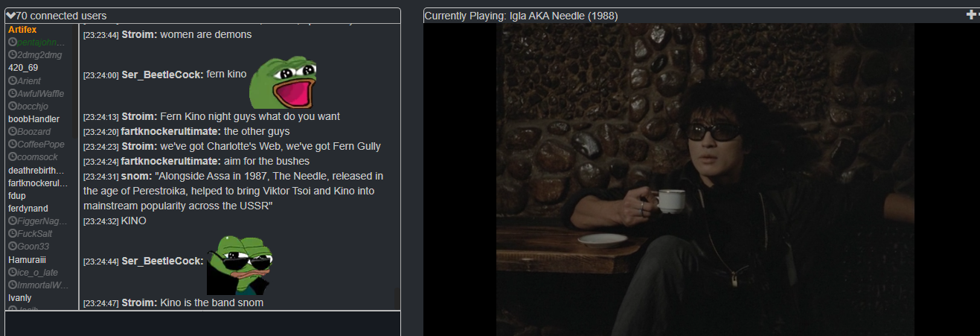Click the AFK clock icon beside 2dmg2dmg
980x336 pixels.
point(13,55)
